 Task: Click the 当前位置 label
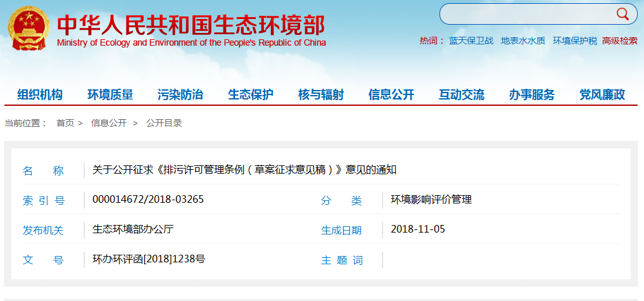click(26, 123)
